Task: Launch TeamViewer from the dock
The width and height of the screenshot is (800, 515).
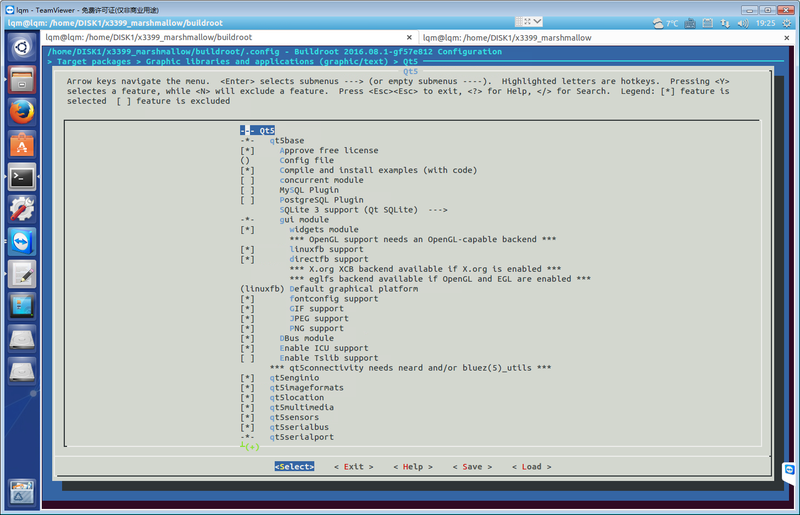Action: pos(22,241)
